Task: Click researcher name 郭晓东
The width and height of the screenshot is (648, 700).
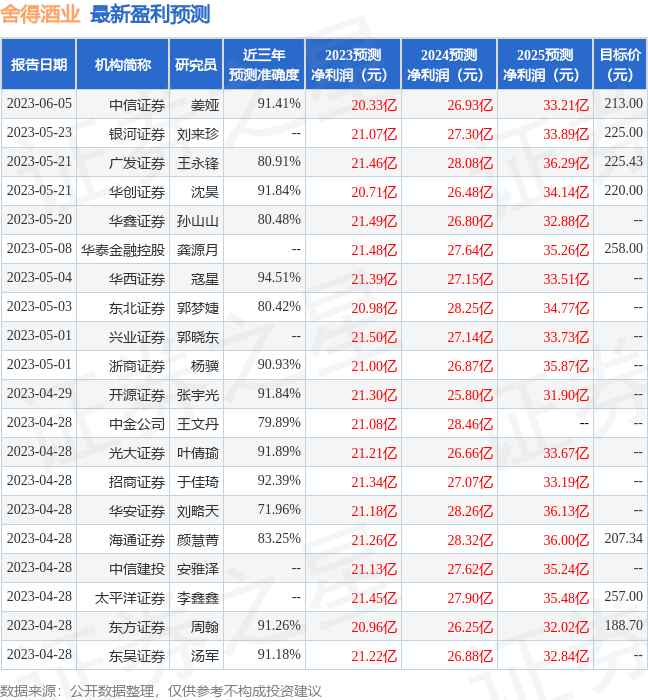Action: 198,338
